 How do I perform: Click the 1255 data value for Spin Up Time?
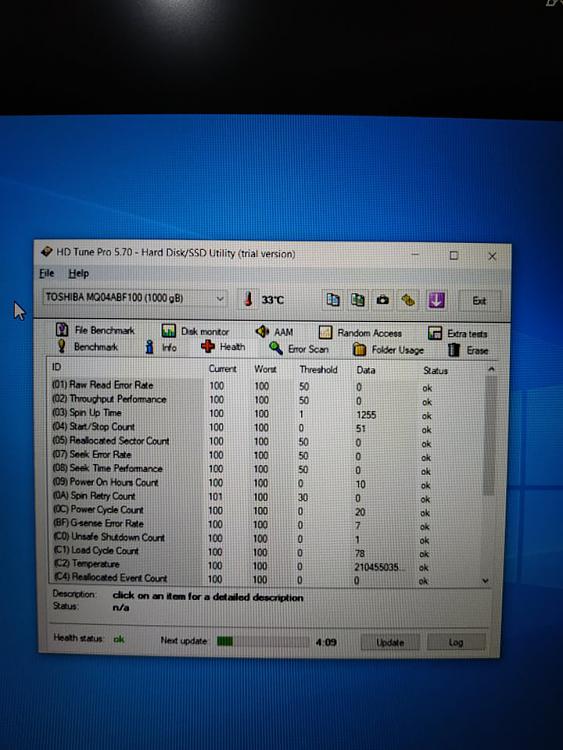click(366, 415)
